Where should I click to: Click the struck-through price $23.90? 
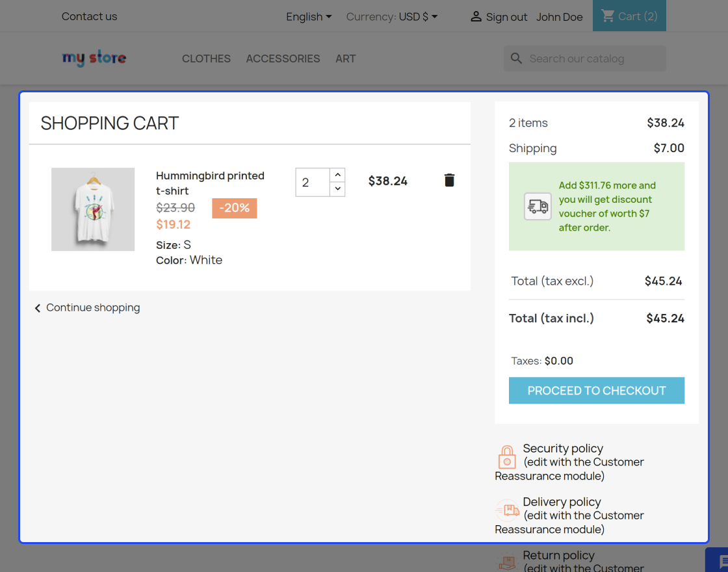(175, 207)
